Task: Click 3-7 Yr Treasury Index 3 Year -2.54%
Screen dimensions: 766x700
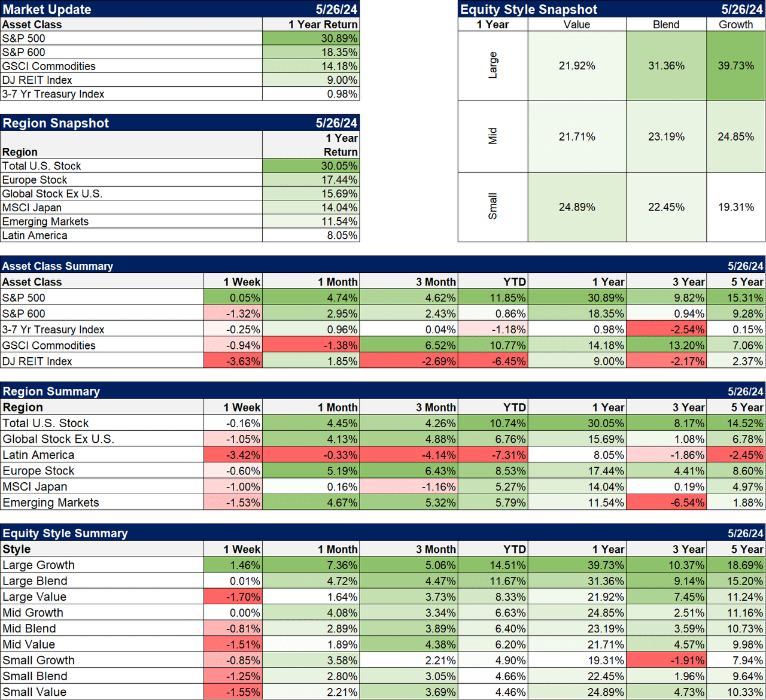Action: pos(666,330)
